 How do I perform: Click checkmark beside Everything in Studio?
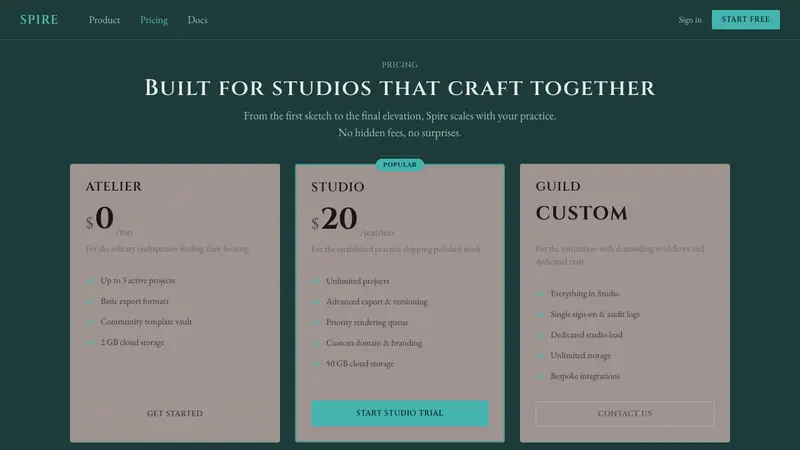pos(540,294)
